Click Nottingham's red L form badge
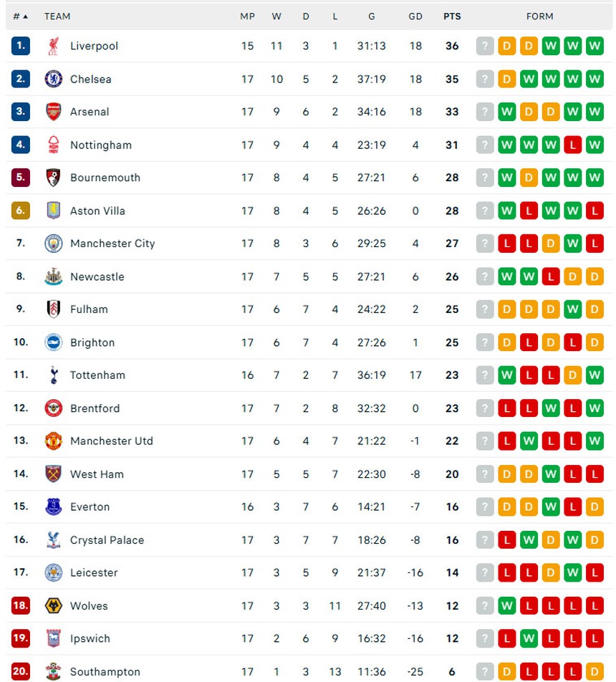The height and width of the screenshot is (682, 616). (572, 145)
